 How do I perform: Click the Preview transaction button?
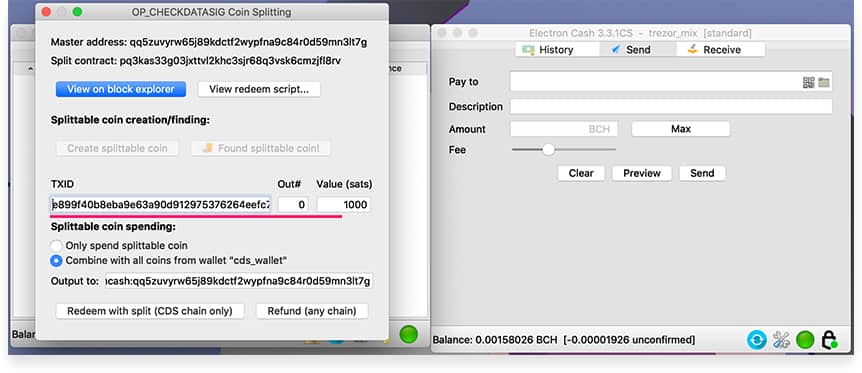(642, 173)
